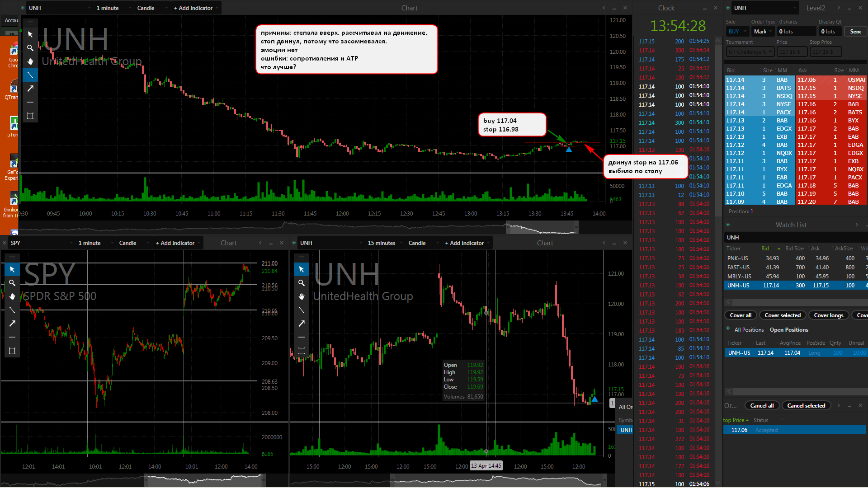Select horizontal line tool in top UNH chart
Screen dimensions: 868x488
click(30, 102)
